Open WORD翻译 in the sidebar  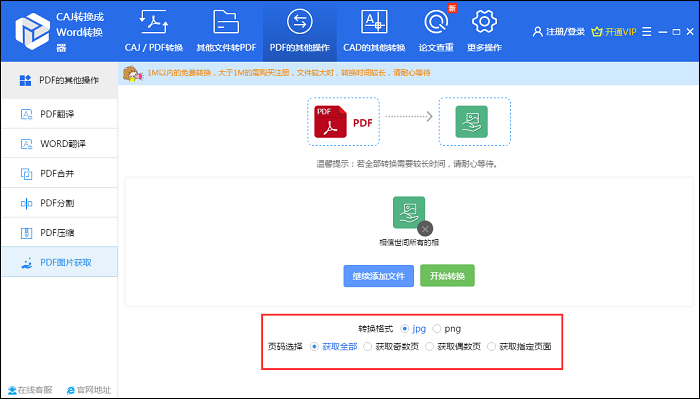[x=60, y=144]
